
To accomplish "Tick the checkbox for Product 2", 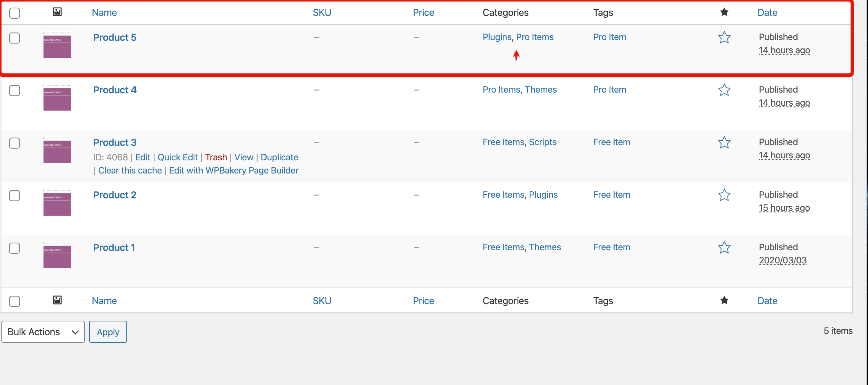I will coord(15,196).
